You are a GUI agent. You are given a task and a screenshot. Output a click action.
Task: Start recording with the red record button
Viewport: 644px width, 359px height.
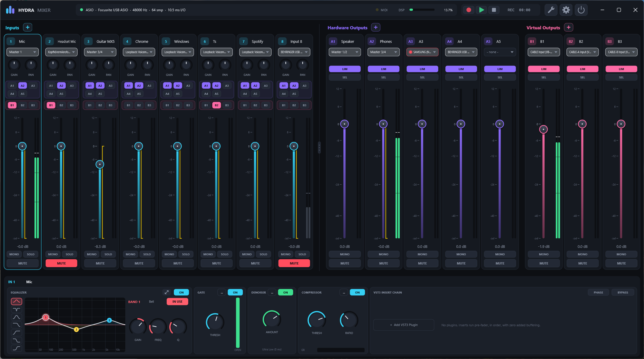coord(469,10)
